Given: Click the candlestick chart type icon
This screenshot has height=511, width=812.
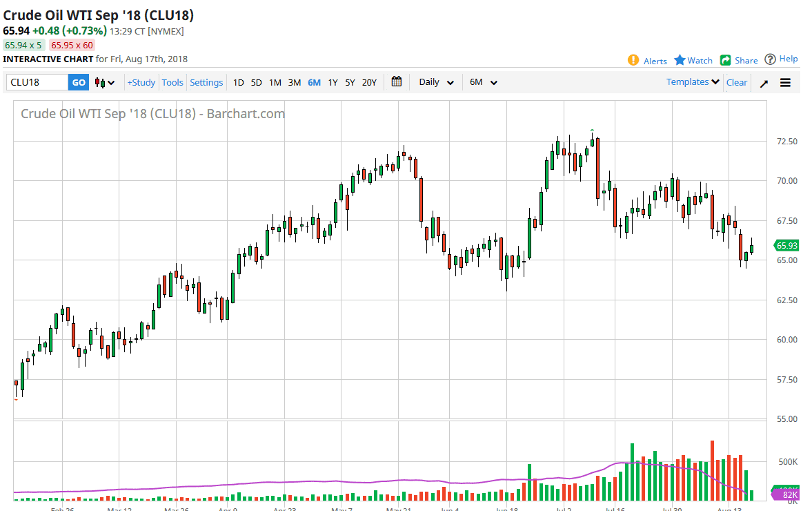Looking at the screenshot, I should (x=99, y=81).
